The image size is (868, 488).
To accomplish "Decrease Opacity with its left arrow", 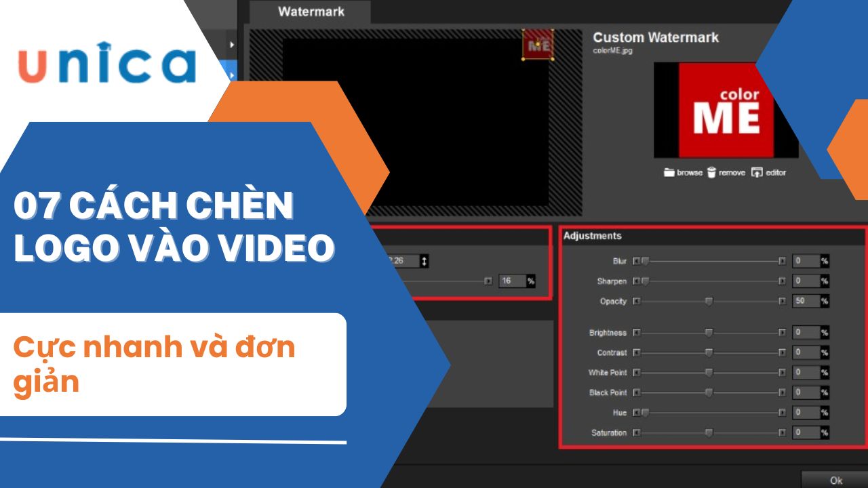I will pyautogui.click(x=636, y=301).
